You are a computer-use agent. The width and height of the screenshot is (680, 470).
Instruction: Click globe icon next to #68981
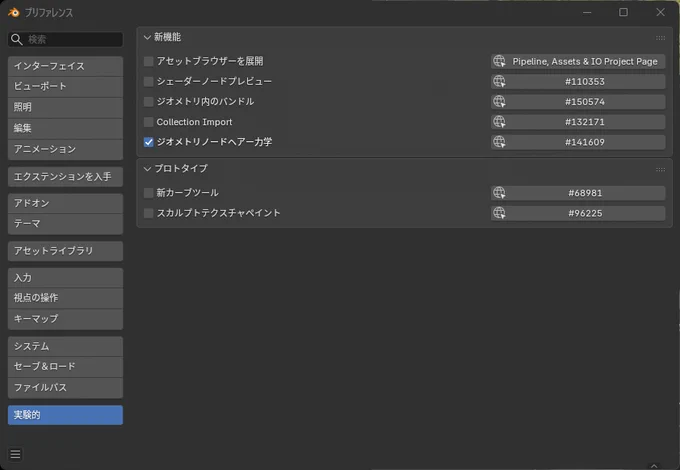point(499,193)
